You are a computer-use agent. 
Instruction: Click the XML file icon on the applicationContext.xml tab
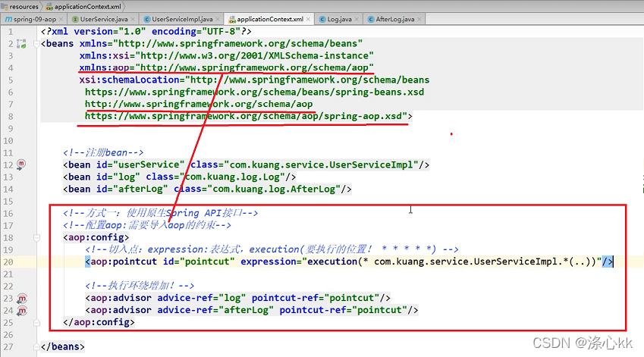click(x=232, y=19)
